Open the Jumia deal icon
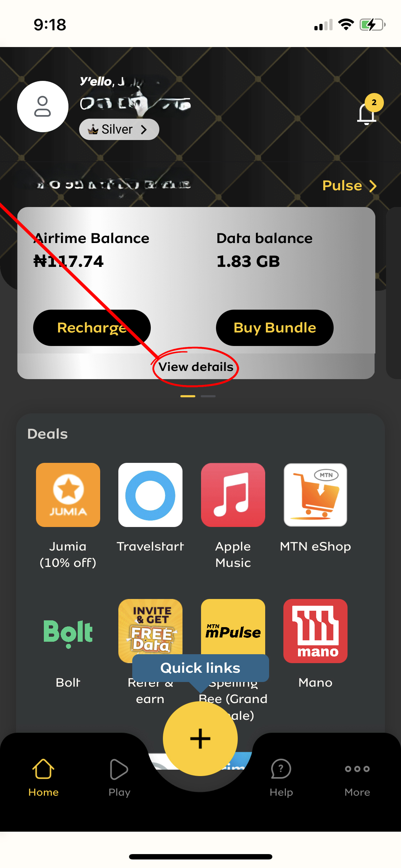The width and height of the screenshot is (401, 868). pos(68,495)
